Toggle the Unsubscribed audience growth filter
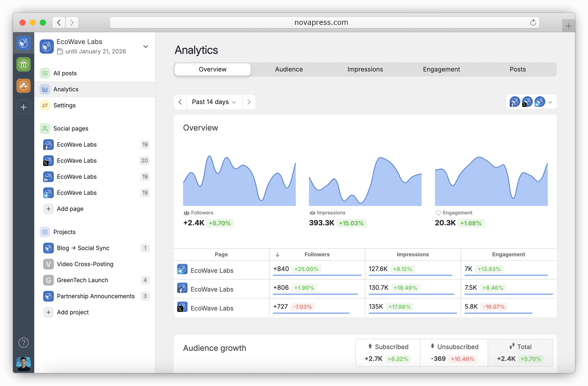 coord(454,353)
